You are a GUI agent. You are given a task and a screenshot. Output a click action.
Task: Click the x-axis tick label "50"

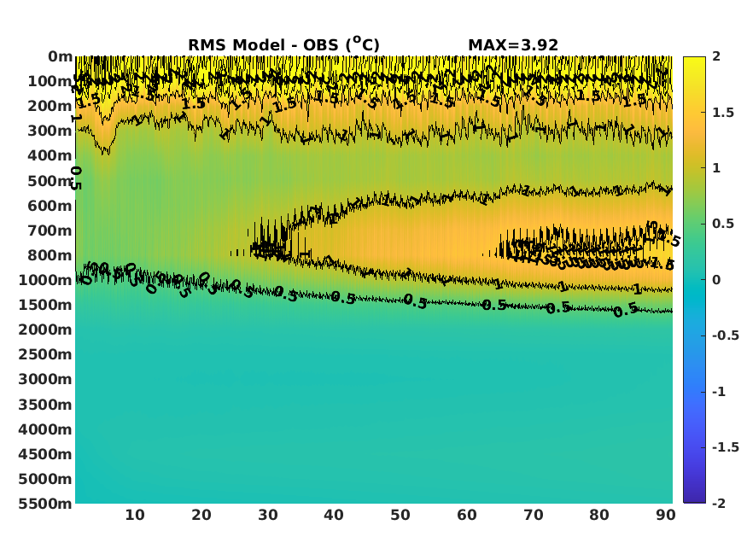400,516
